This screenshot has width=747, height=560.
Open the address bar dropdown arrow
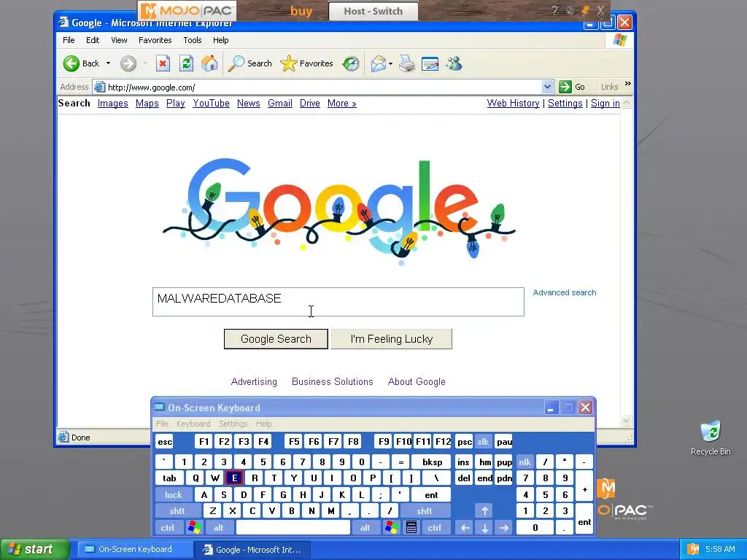[x=547, y=87]
